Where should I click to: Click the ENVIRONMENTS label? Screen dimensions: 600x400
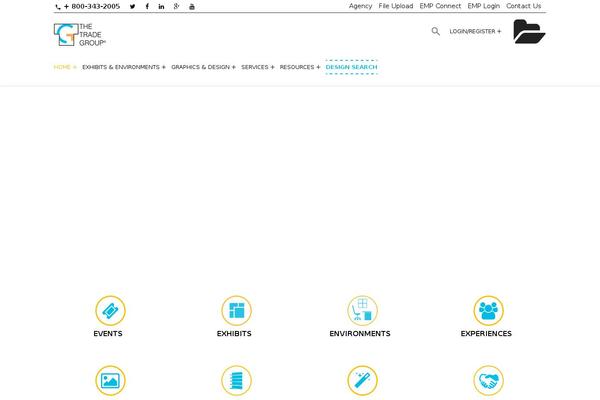[x=360, y=333]
